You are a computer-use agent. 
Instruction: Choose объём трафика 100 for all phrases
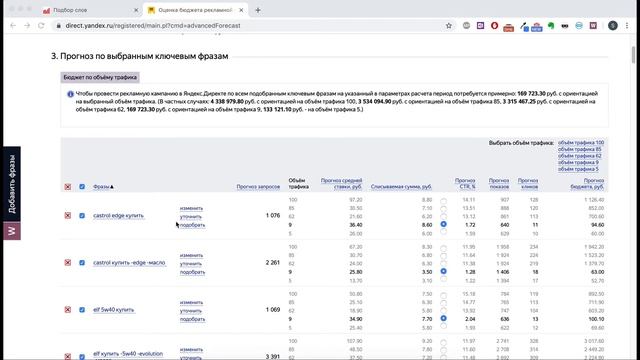tap(581, 143)
